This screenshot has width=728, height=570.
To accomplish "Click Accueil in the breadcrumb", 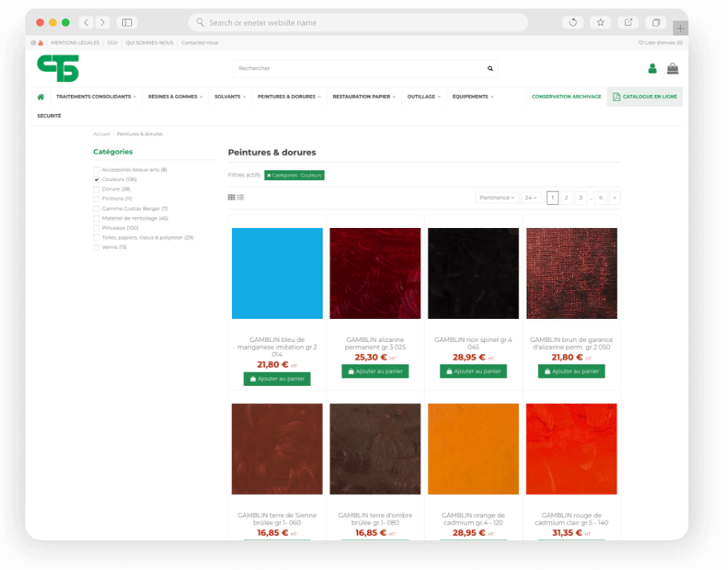I will click(x=102, y=134).
